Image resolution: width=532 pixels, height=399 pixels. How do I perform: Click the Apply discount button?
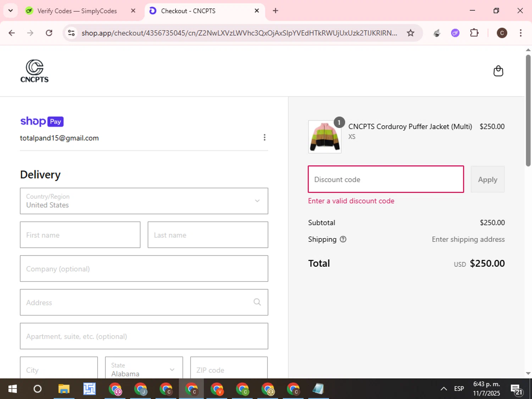pyautogui.click(x=488, y=179)
